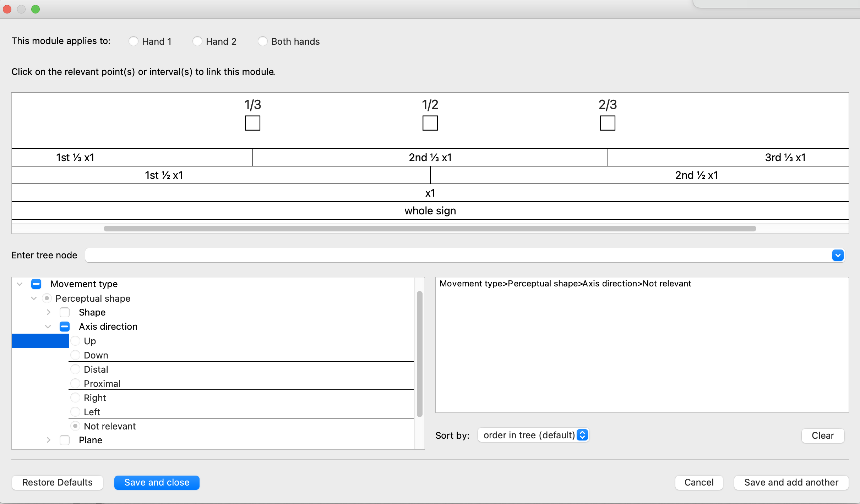Expand the Plane tree node
This screenshot has height=504, width=860.
(x=49, y=440)
